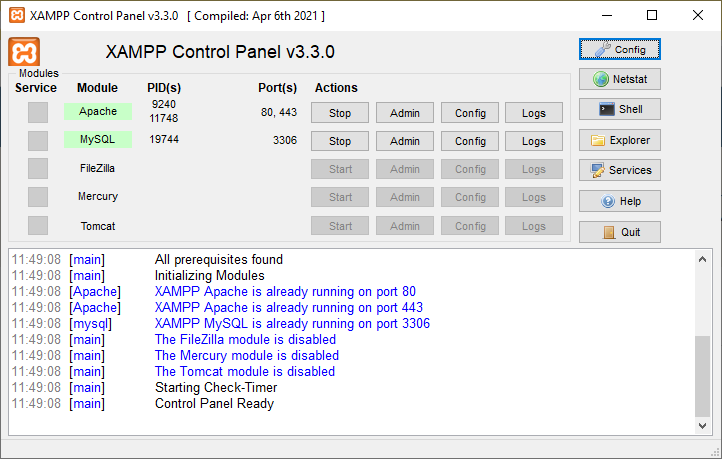
Task: Open FileZilla Admin
Action: coord(405,169)
